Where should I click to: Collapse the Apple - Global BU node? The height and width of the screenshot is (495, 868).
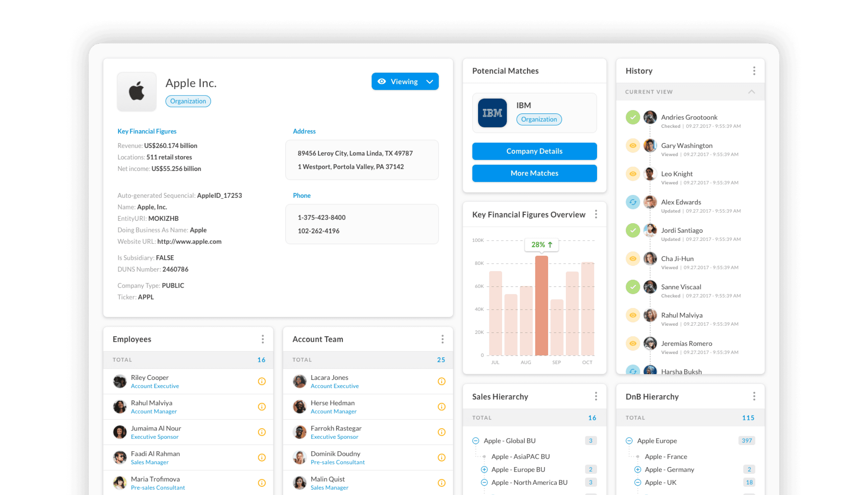point(476,441)
